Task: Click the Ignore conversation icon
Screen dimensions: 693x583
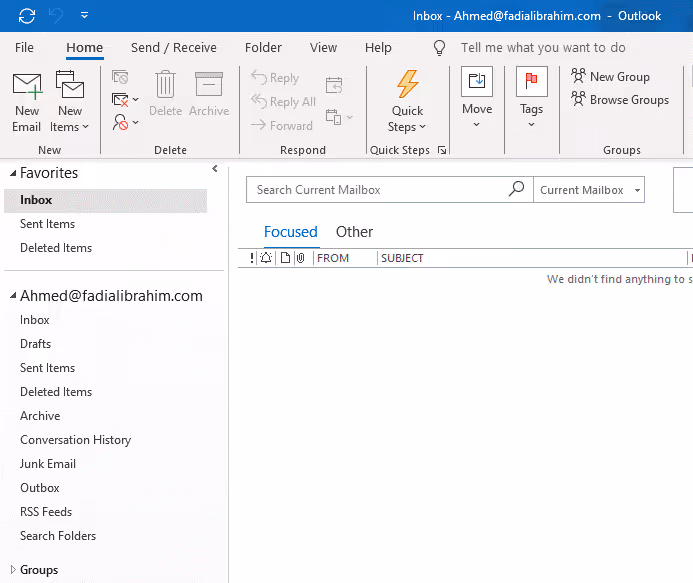Action: (x=120, y=77)
